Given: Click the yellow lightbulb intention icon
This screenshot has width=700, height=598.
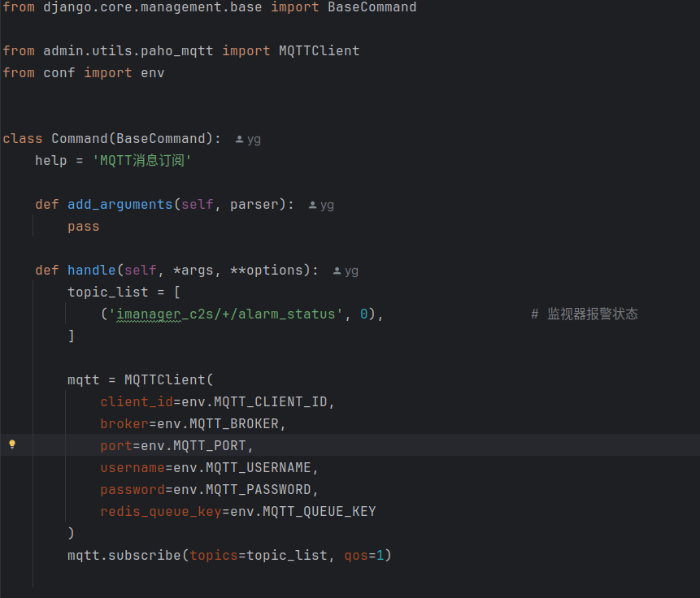Looking at the screenshot, I should [12, 444].
